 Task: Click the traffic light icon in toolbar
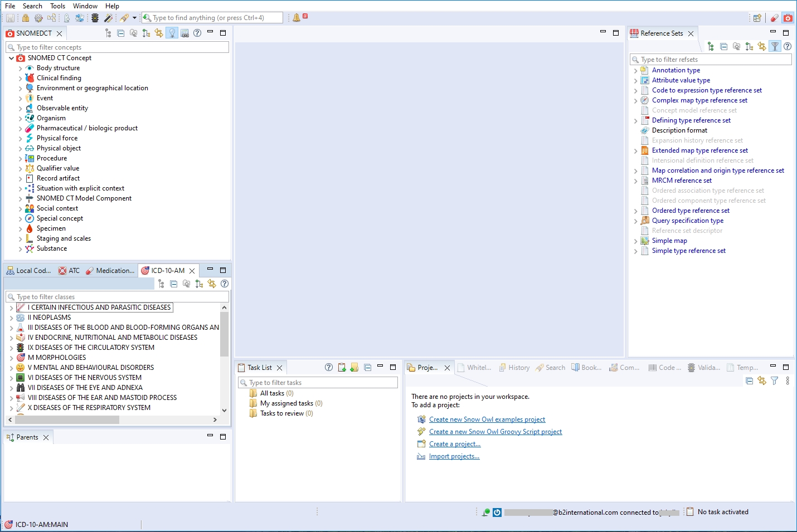(95, 18)
